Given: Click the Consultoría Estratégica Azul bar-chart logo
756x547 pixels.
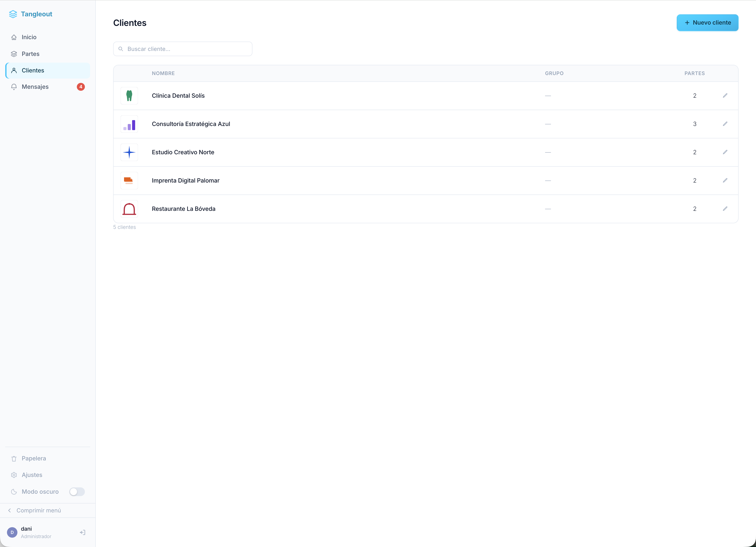Looking at the screenshot, I should (129, 124).
